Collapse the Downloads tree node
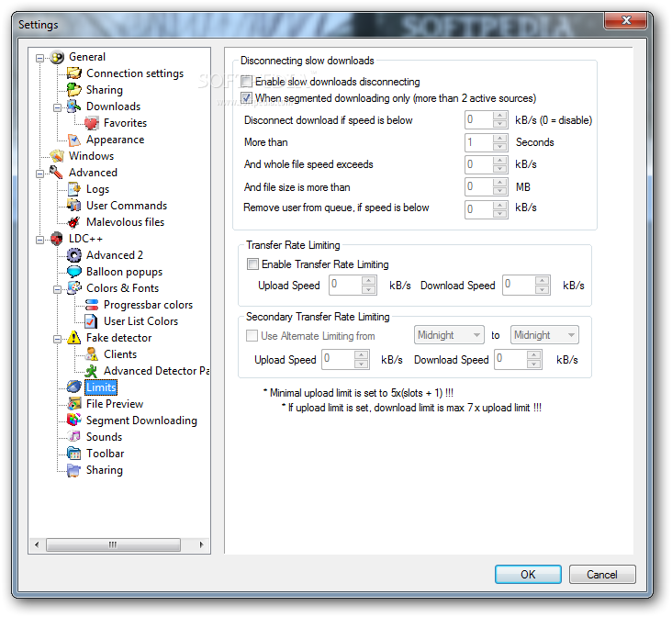 57,107
